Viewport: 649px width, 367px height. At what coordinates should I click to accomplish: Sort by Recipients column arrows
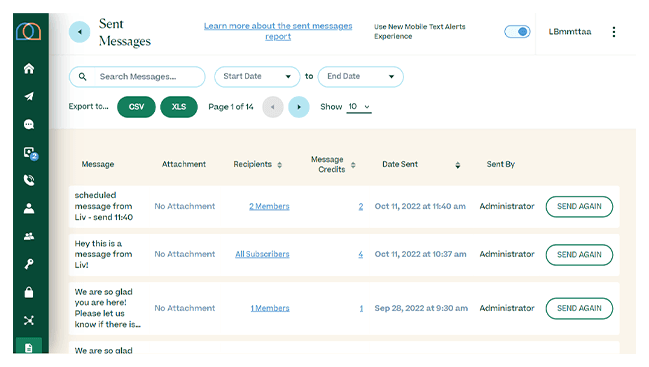coord(279,165)
